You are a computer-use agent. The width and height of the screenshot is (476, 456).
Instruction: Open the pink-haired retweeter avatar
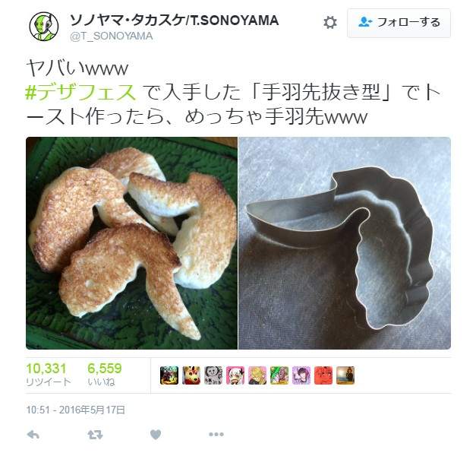[x=235, y=375]
